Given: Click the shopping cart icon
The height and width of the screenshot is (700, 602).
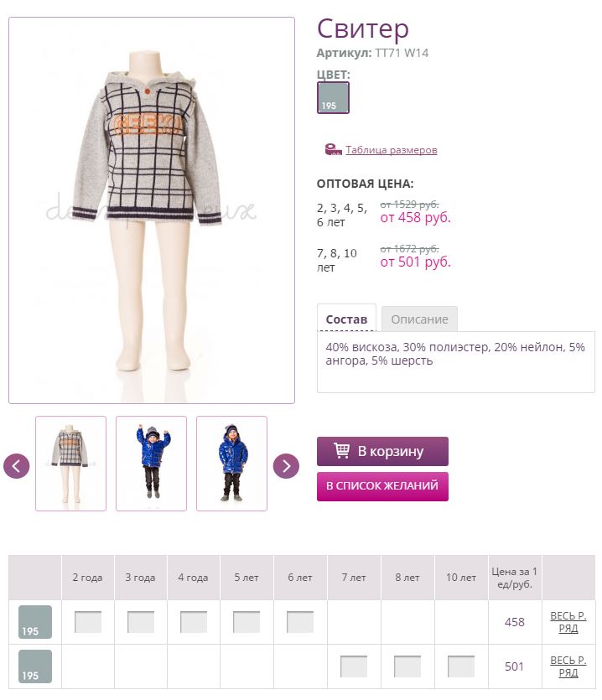Looking at the screenshot, I should pos(341,450).
